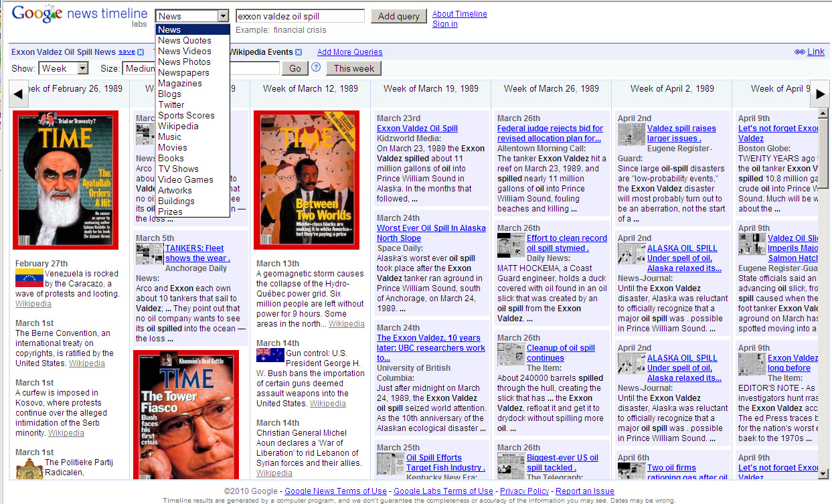Open Cleanup of oil spill continues article
Image resolution: width=832 pixels, height=504 pixels.
click(x=561, y=353)
